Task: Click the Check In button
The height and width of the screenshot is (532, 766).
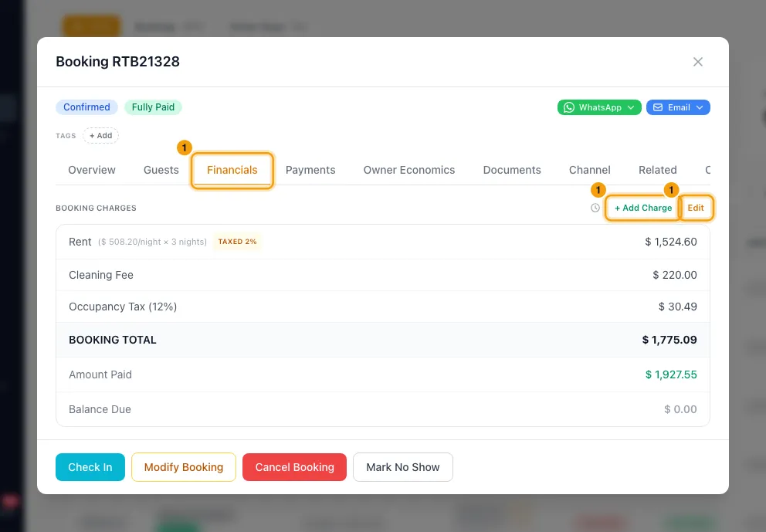Action: pos(90,467)
